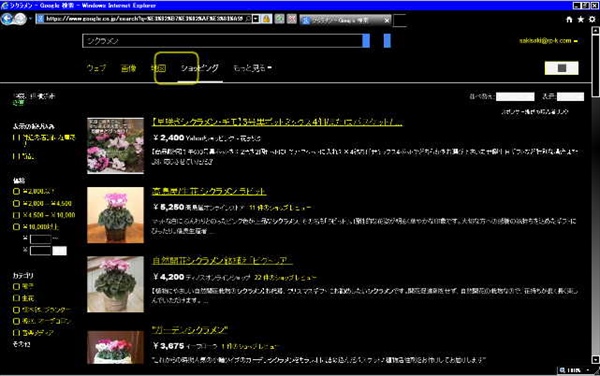The width and height of the screenshot is (600, 376).
Task: Open the account email dropdown menu
Action: (x=548, y=41)
